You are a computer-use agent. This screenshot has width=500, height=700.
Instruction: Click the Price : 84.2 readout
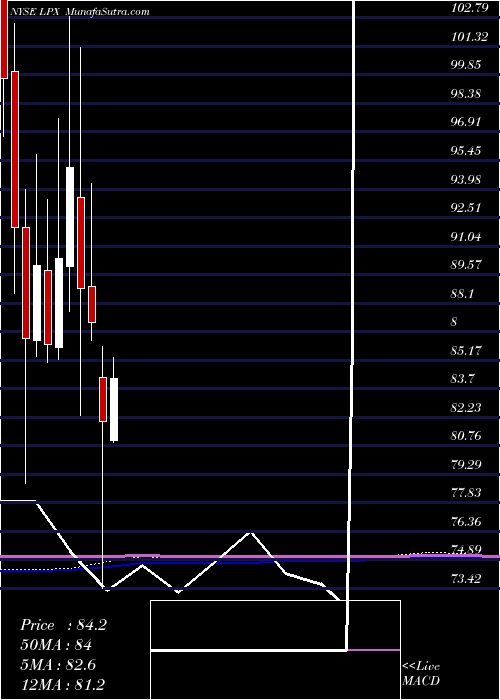pos(63,625)
